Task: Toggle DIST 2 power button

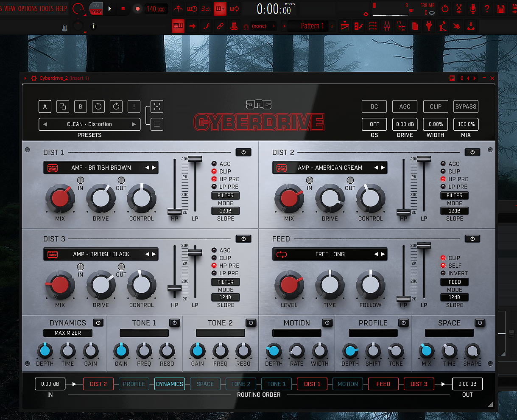Action: tap(472, 152)
